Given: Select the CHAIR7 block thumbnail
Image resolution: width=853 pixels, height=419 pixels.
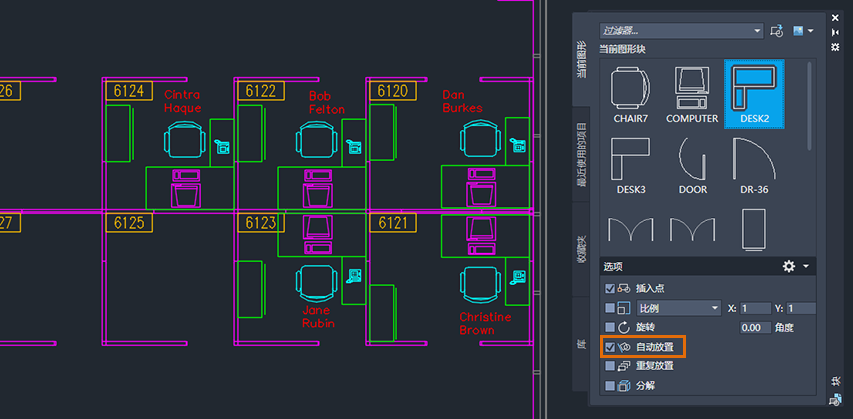Looking at the screenshot, I should point(631,95).
